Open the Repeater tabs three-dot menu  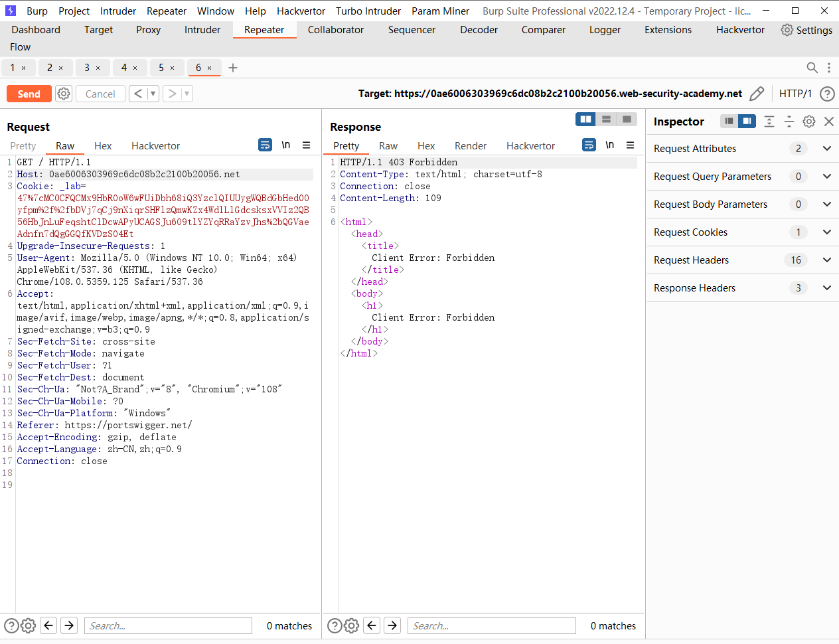pos(827,68)
